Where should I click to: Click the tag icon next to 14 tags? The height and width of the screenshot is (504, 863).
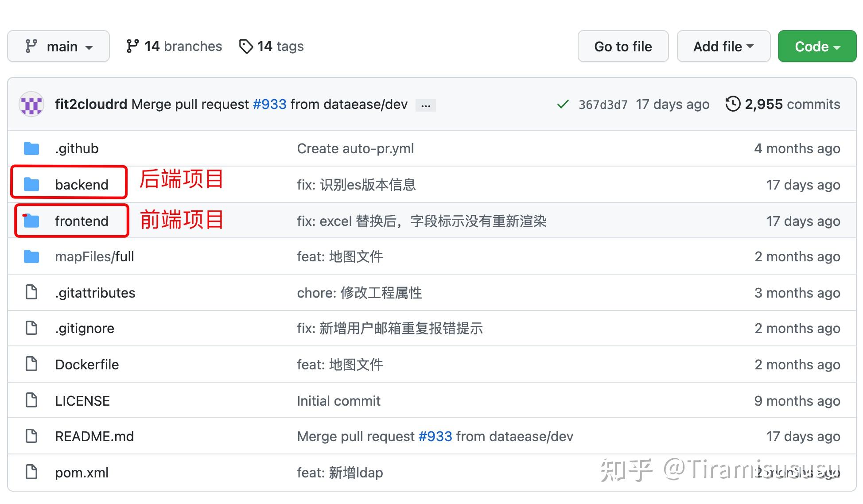(x=246, y=46)
